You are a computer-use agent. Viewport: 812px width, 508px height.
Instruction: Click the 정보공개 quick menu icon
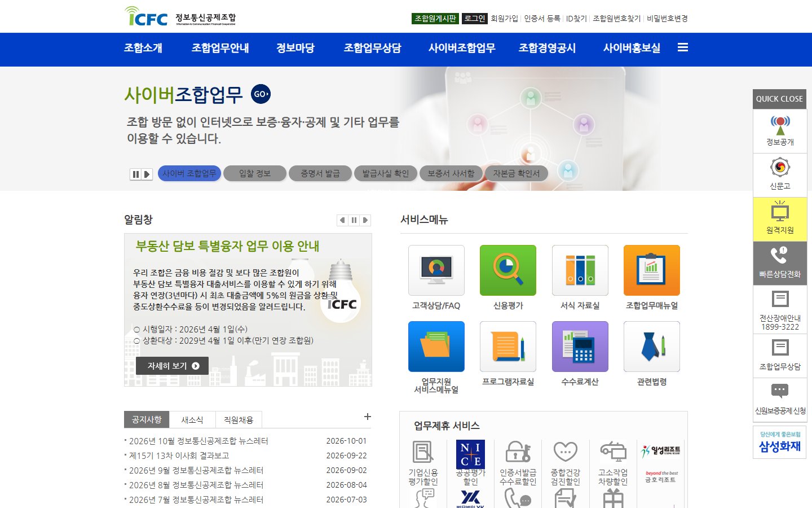[x=780, y=131]
